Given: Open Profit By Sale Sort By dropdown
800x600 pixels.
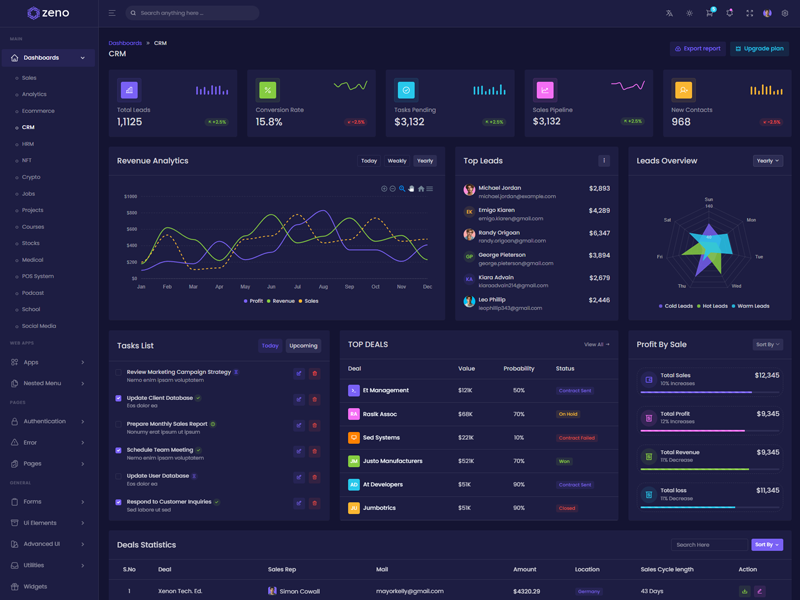Looking at the screenshot, I should tap(767, 344).
